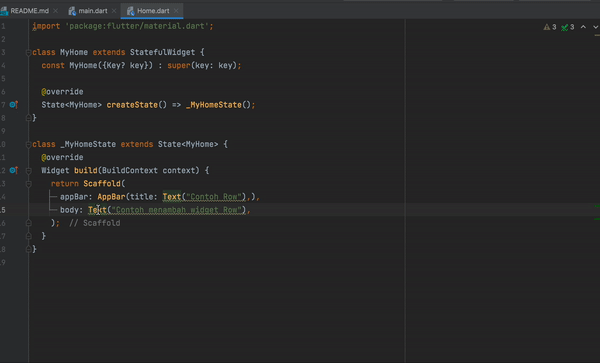
Task: Click Text widget inside AppBar title
Action: (171, 197)
